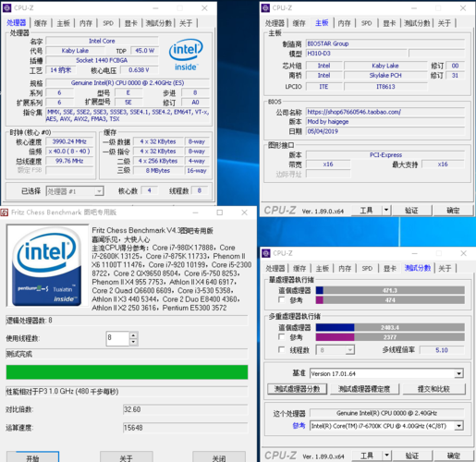Click the Fritz Chess Benchmark title bar icon

(x=5, y=213)
